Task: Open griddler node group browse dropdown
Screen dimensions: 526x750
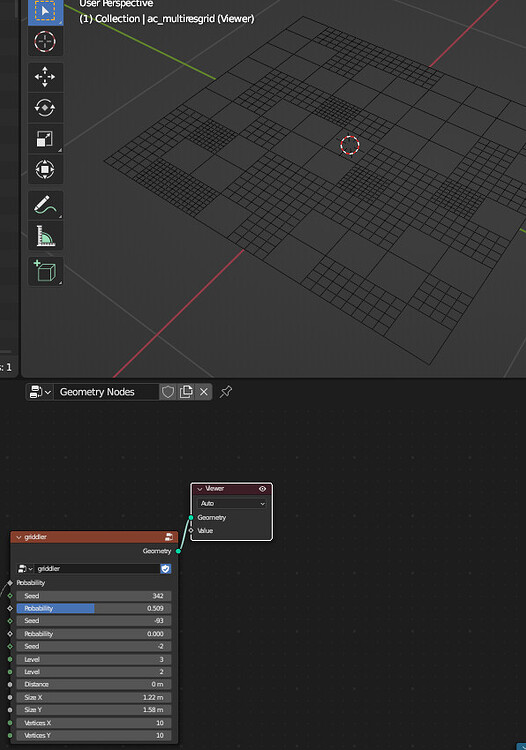Action: coord(25,569)
